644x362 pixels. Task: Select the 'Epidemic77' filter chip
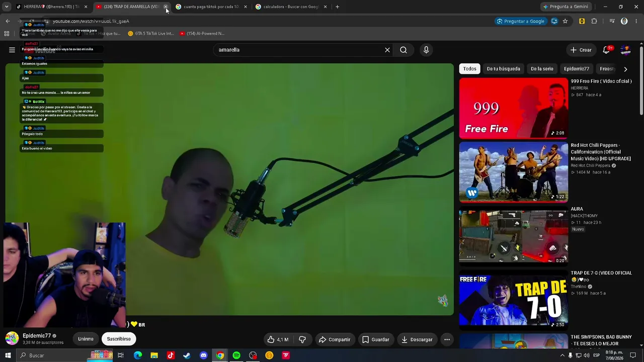[x=577, y=69]
